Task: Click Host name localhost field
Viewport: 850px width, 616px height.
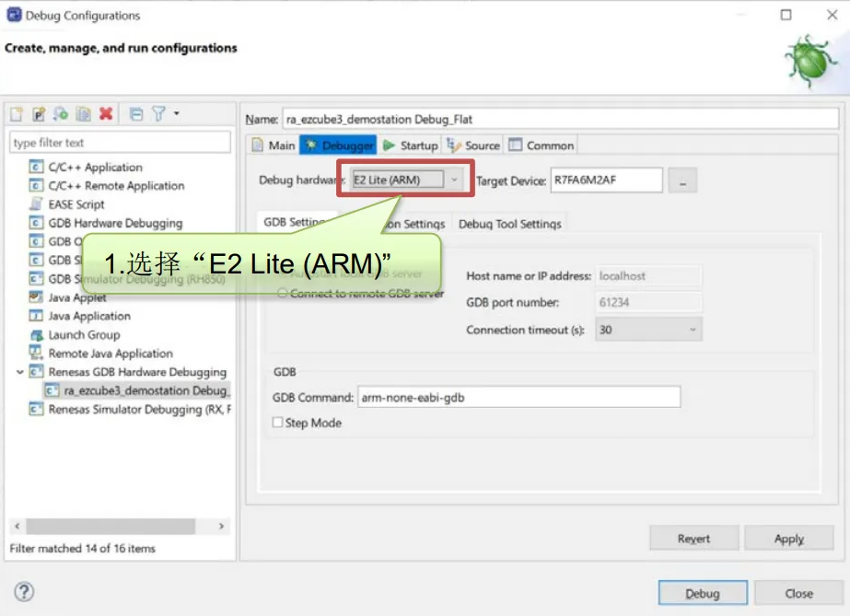Action: click(647, 275)
